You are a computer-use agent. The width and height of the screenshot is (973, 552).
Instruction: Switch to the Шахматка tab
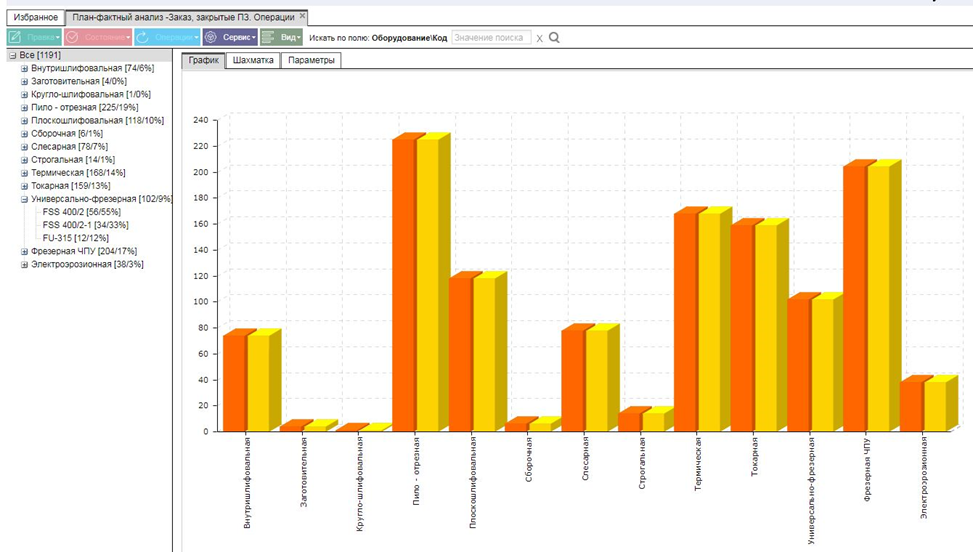253,60
